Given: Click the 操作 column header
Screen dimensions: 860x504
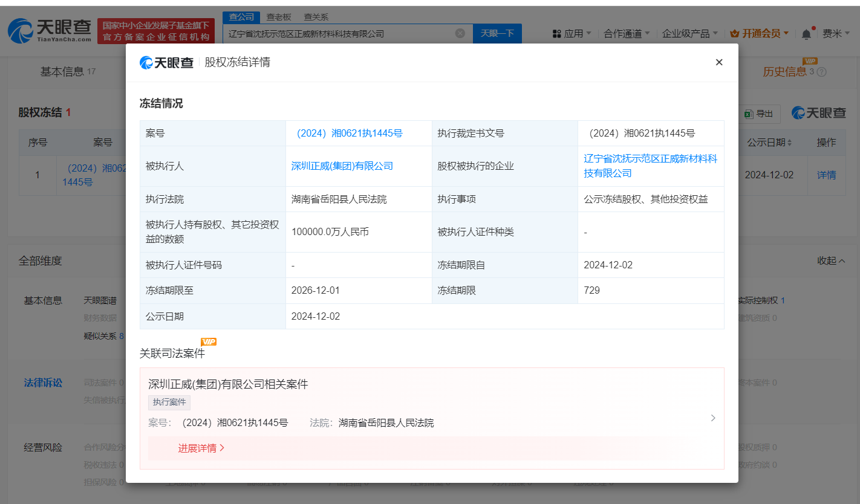Looking at the screenshot, I should coord(826,143).
